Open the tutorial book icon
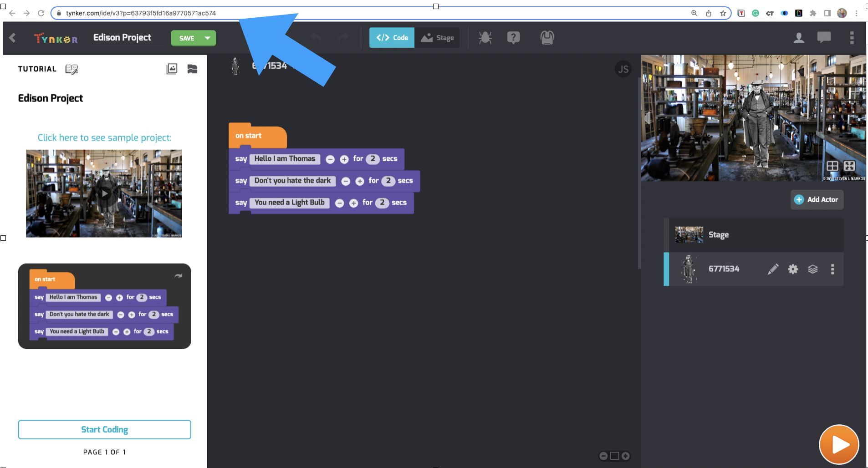This screenshot has width=868, height=468. point(71,69)
